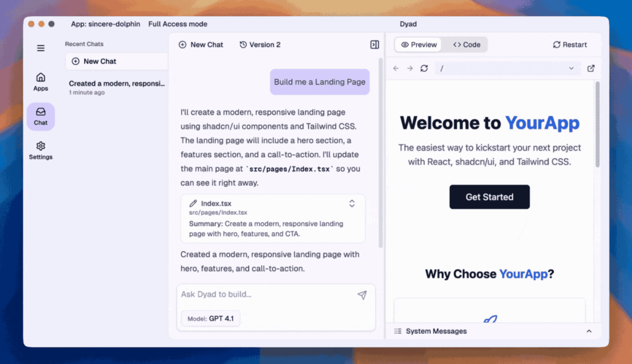This screenshot has width=632, height=364.
Task: Expand the Index.tsx file summary card
Action: [351, 203]
